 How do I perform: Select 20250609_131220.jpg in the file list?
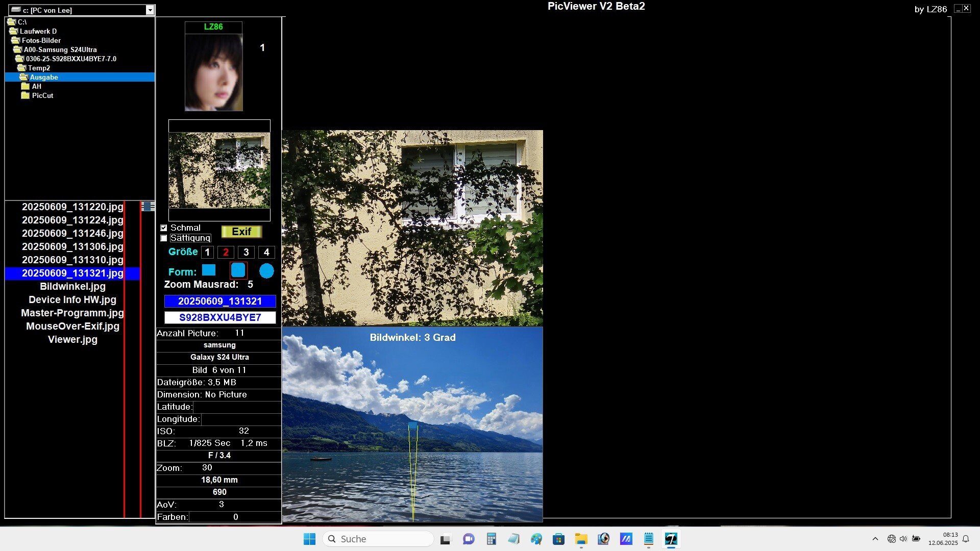(72, 207)
